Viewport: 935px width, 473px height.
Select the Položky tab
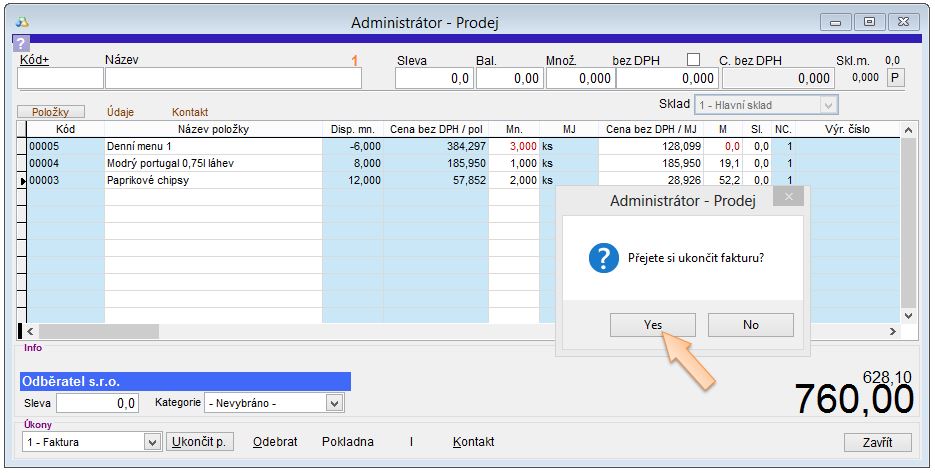click(x=51, y=112)
